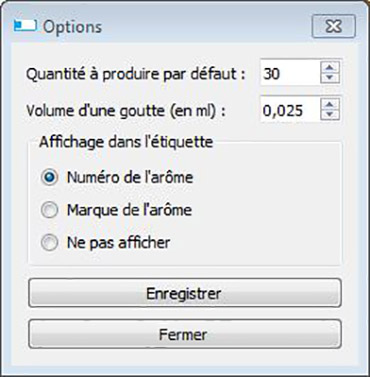
Task: Click the Marque de l'arôme label text
Action: pos(129,210)
